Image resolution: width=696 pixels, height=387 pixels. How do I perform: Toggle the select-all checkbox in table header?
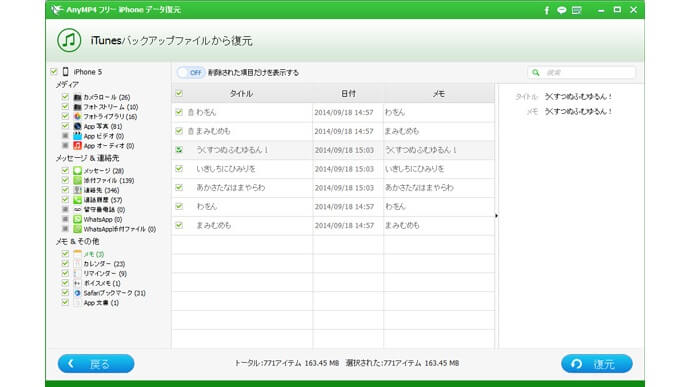[179, 93]
